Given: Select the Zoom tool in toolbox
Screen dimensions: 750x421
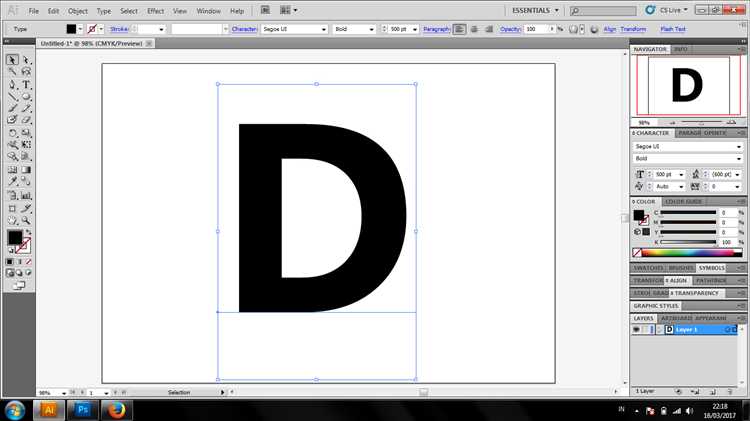Looking at the screenshot, I should (x=26, y=221).
